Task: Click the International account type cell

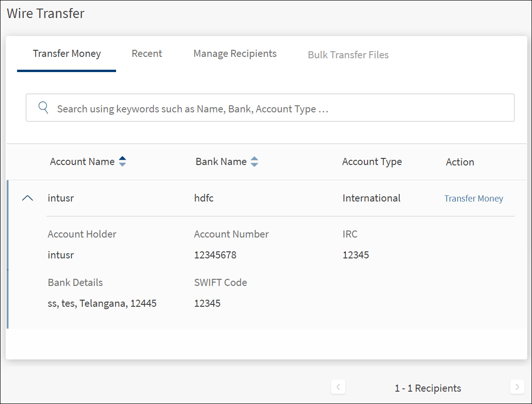Action: point(371,198)
